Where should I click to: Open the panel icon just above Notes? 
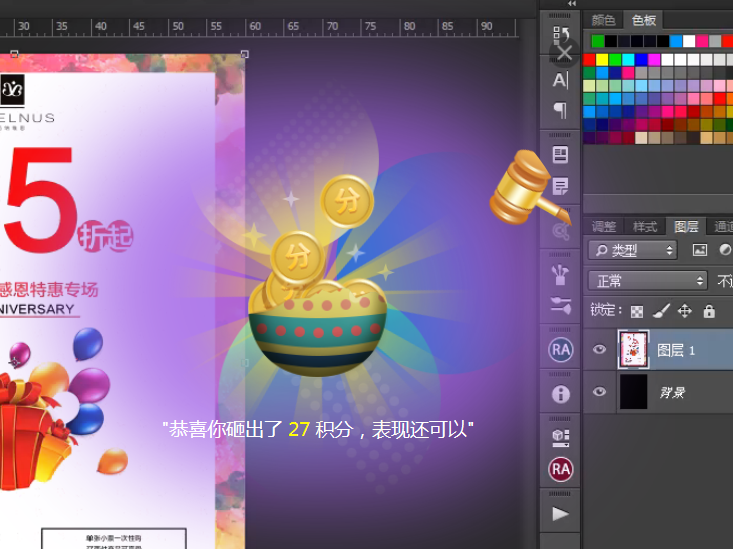coord(560,154)
